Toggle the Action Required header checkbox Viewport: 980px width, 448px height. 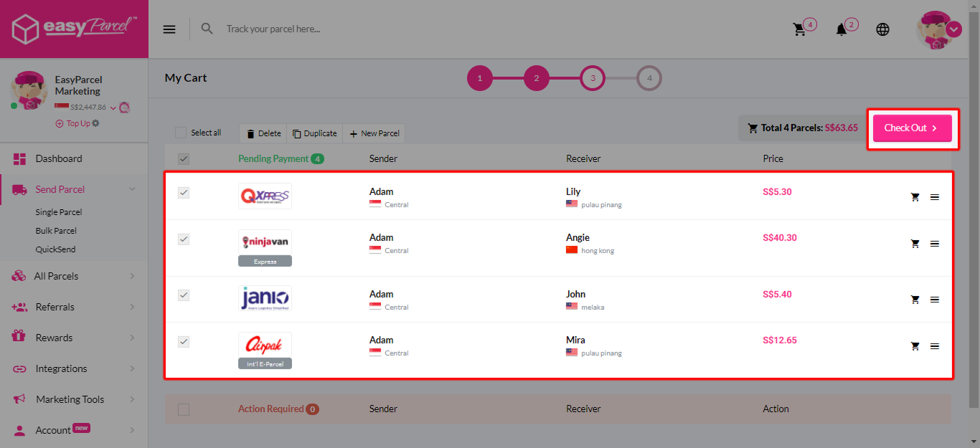pos(184,409)
